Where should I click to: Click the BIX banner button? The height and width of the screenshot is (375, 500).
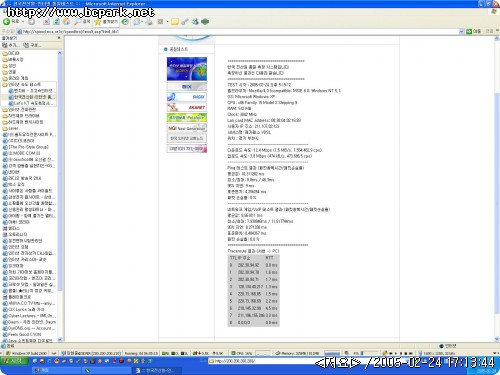[x=187, y=87]
